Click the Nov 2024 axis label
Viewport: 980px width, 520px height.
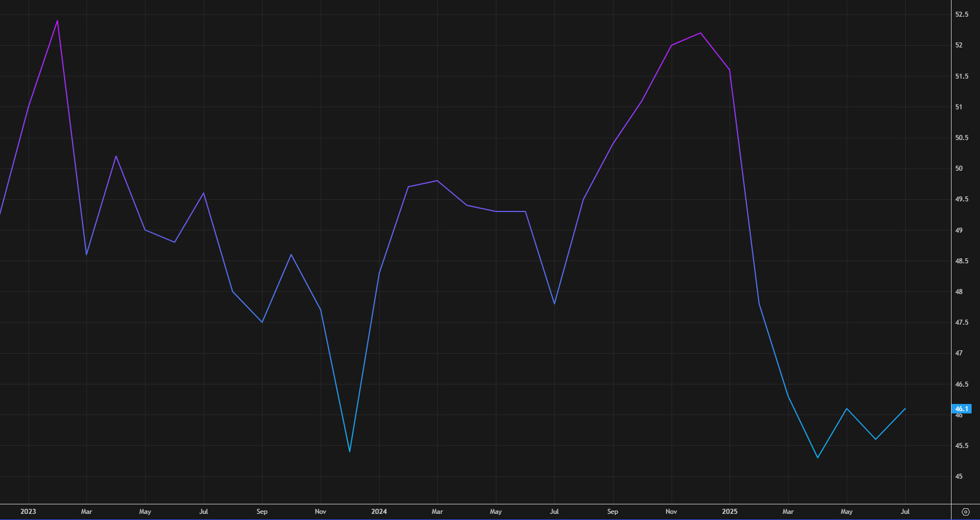point(671,511)
